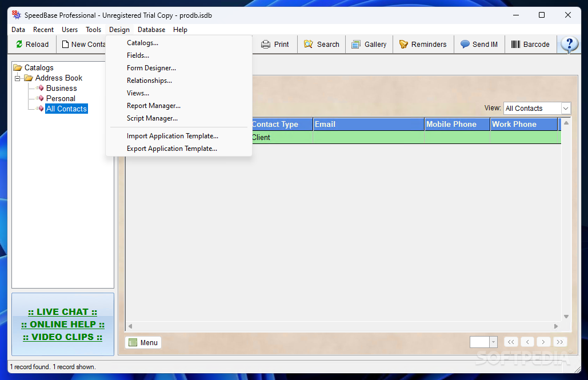Image resolution: width=588 pixels, height=380 pixels.
Task: Open help with the question mark icon
Action: tap(569, 45)
